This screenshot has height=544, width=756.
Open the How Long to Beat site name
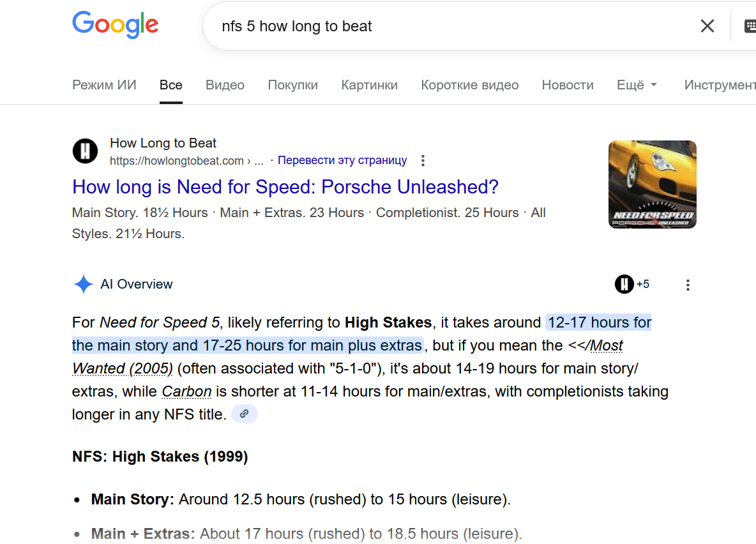(163, 143)
